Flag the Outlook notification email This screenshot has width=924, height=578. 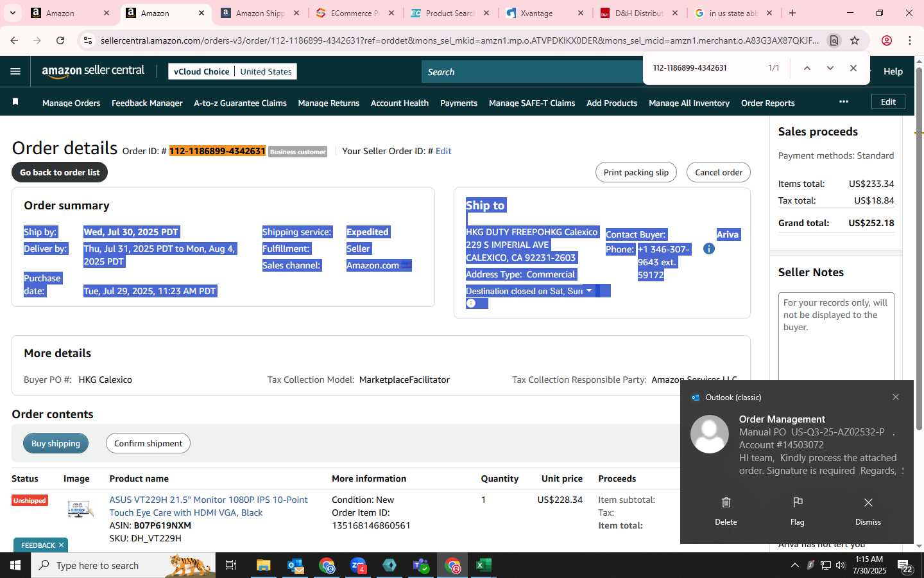(797, 511)
